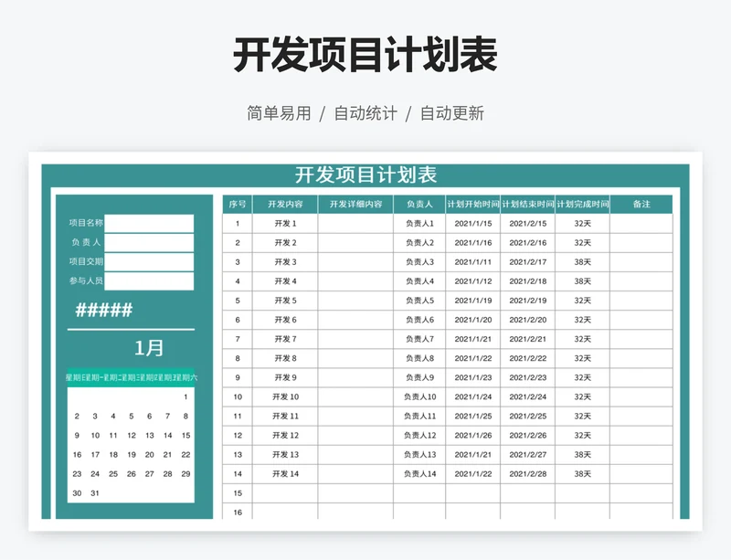Select the 备注 column header
This screenshot has width=731, height=560.
click(641, 204)
